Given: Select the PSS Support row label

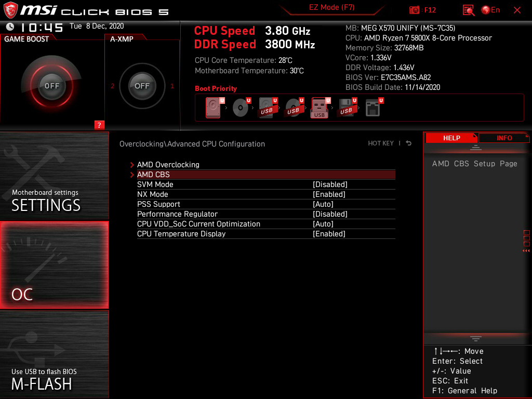Looking at the screenshot, I should [x=158, y=204].
